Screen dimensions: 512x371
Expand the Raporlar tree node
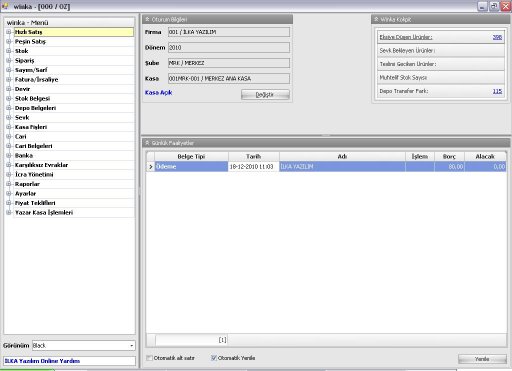click(9, 184)
